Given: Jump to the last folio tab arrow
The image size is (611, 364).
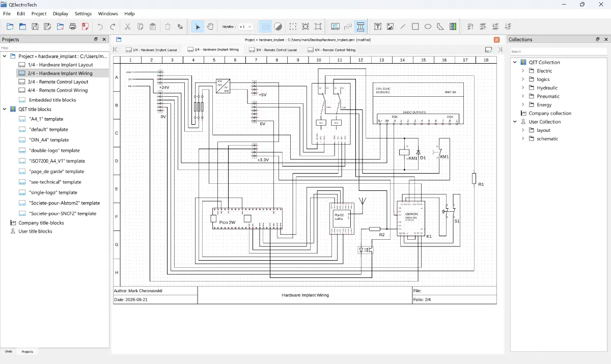Looking at the screenshot, I should [x=500, y=50].
